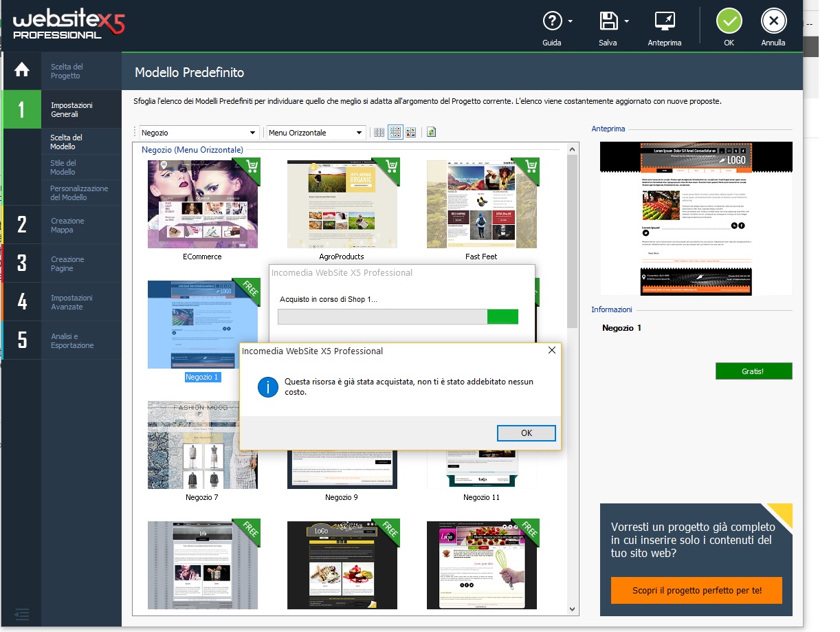The image size is (840, 632).
Task: Click OK in the message dialog
Action: pos(527,433)
